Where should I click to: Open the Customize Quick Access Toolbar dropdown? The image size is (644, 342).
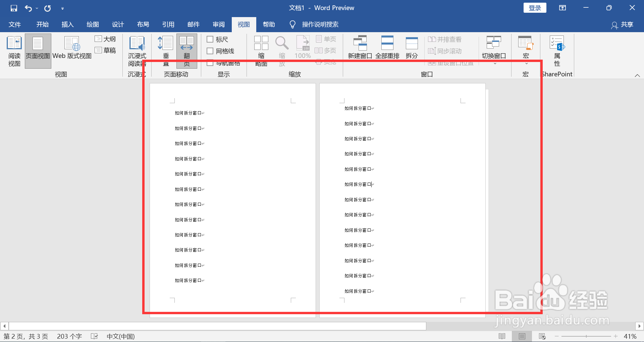click(x=62, y=8)
